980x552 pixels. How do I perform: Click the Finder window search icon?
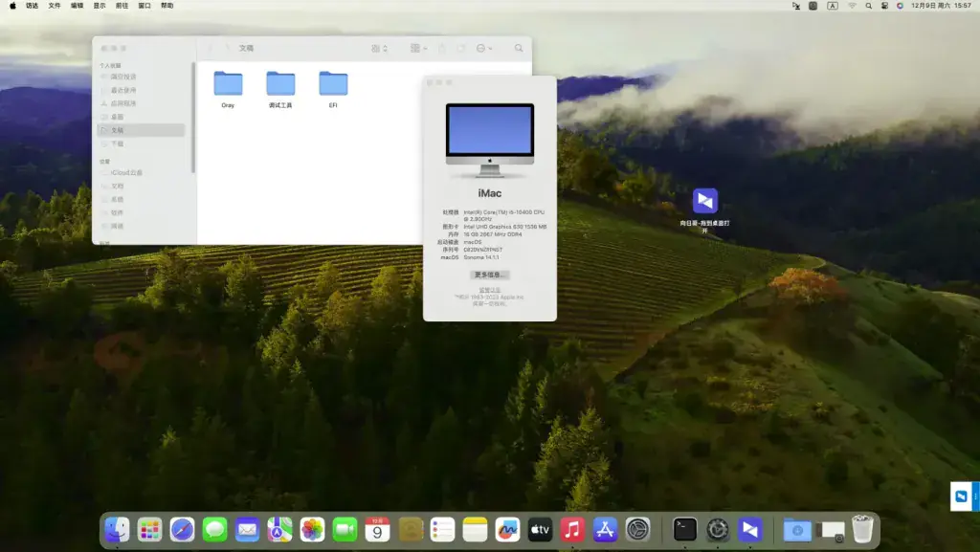click(519, 48)
